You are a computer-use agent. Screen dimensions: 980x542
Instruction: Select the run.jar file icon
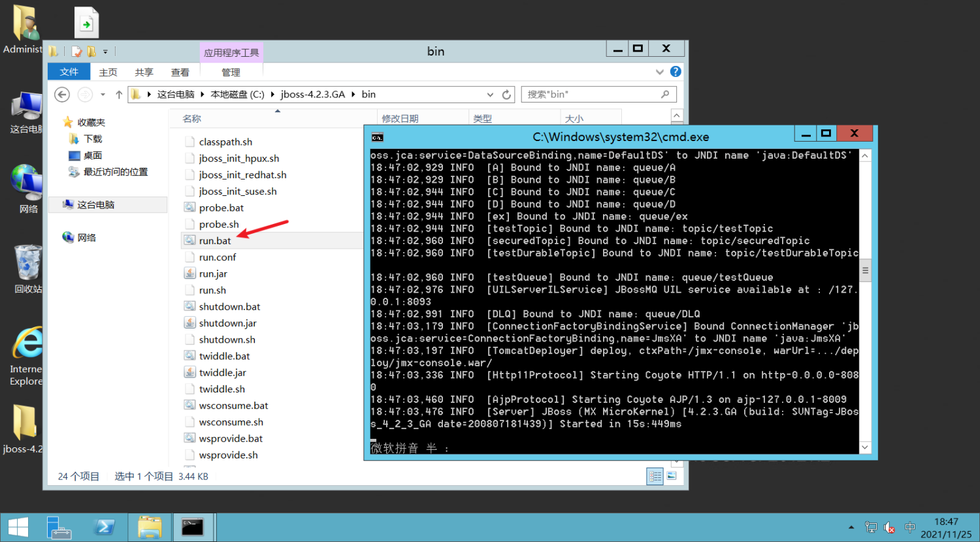(189, 273)
